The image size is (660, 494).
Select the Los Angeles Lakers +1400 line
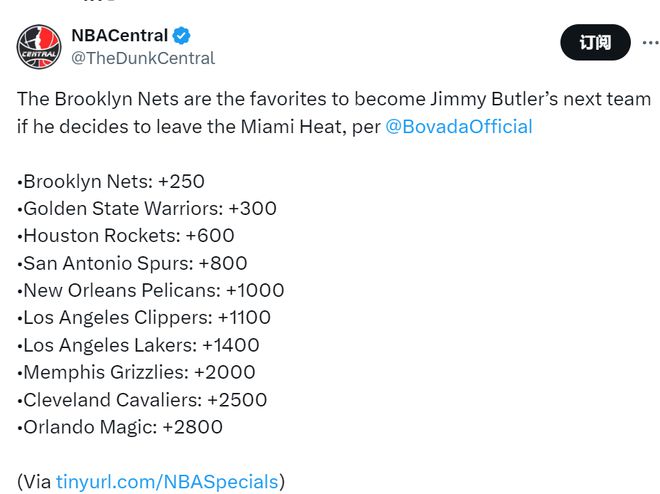click(138, 345)
